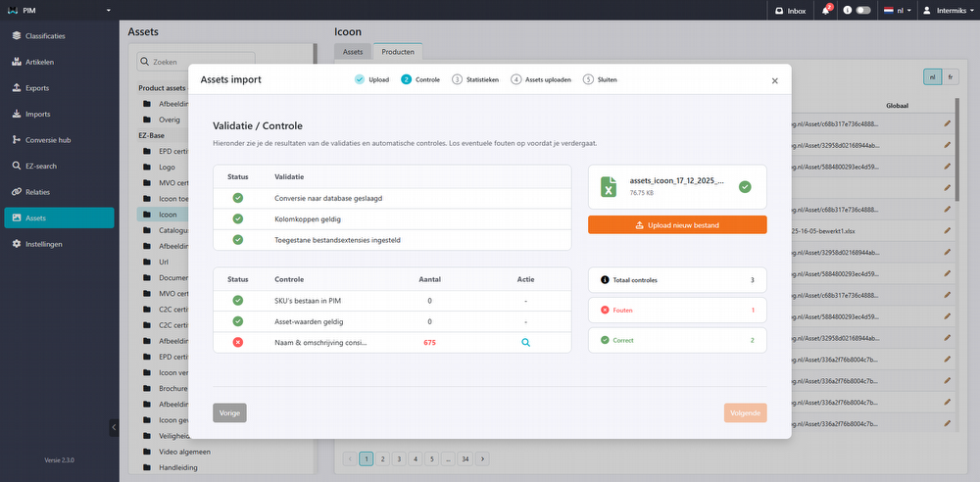Open the notifications bell
This screenshot has height=482, width=980.
coord(827,11)
